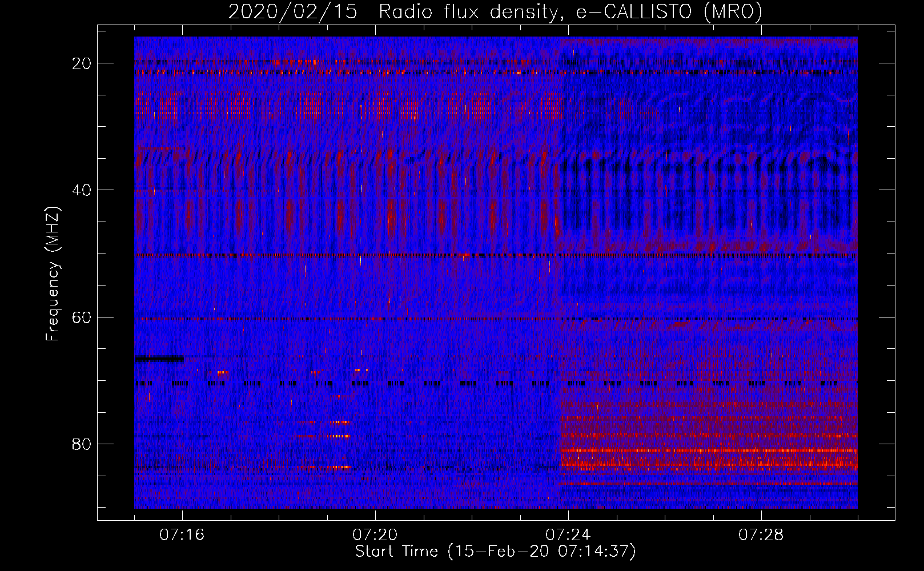Image resolution: width=924 pixels, height=571 pixels.
Task: Click the 40 MHz frequency tick label
Action: click(82, 190)
